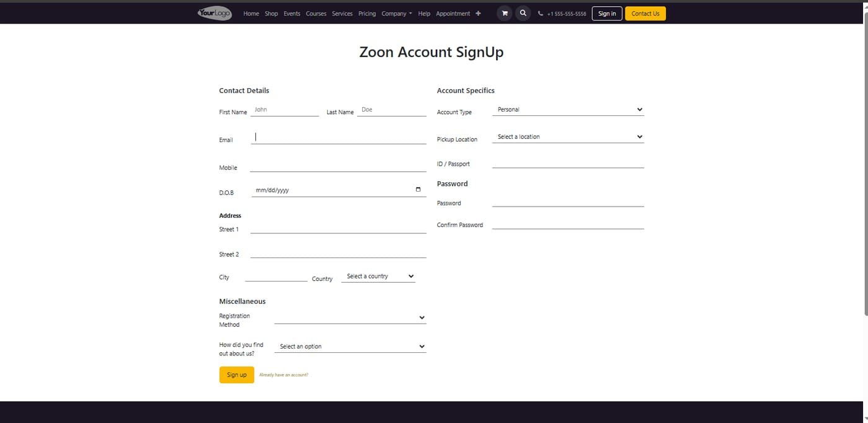
Task: Click the search magnifier icon
Action: click(523, 13)
